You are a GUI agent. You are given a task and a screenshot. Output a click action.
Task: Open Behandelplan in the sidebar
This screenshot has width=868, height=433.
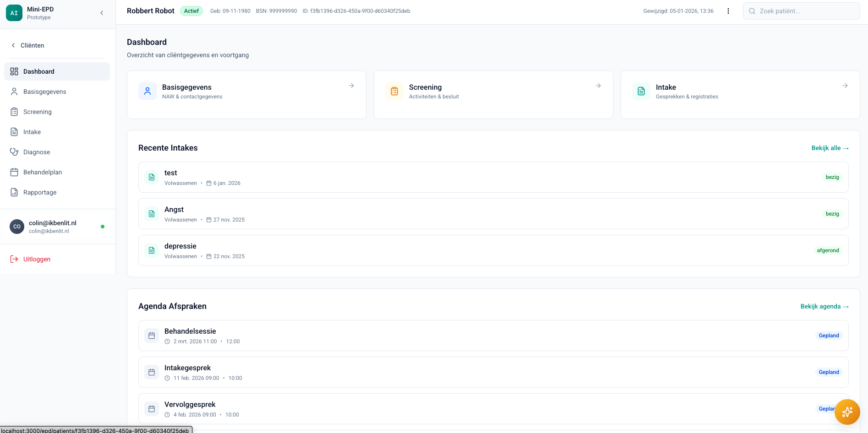click(57, 172)
